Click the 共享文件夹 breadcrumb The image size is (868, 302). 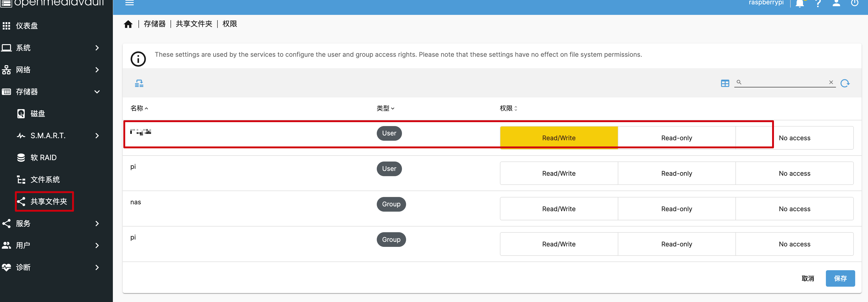(194, 24)
